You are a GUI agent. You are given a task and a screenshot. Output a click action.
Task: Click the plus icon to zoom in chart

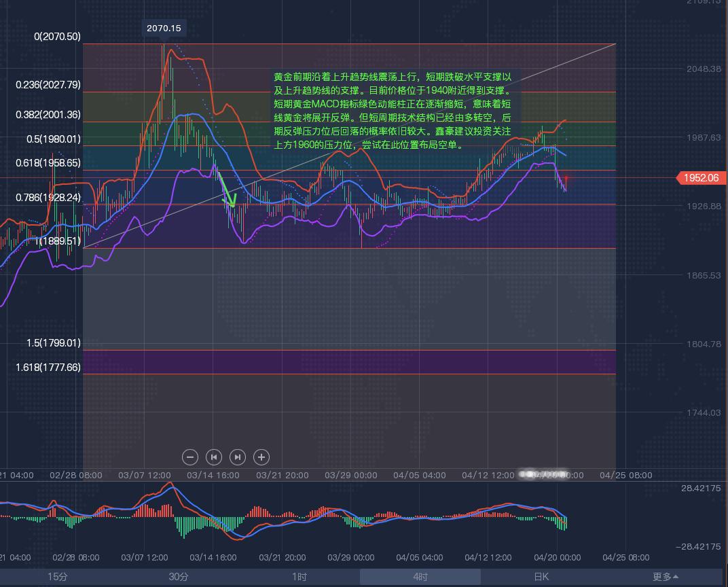tap(261, 457)
